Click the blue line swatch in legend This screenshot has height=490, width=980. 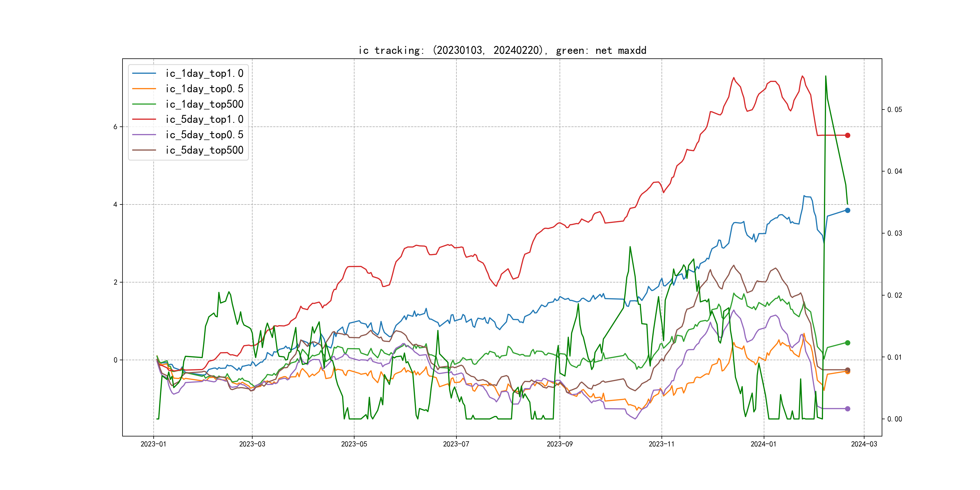[x=144, y=73]
